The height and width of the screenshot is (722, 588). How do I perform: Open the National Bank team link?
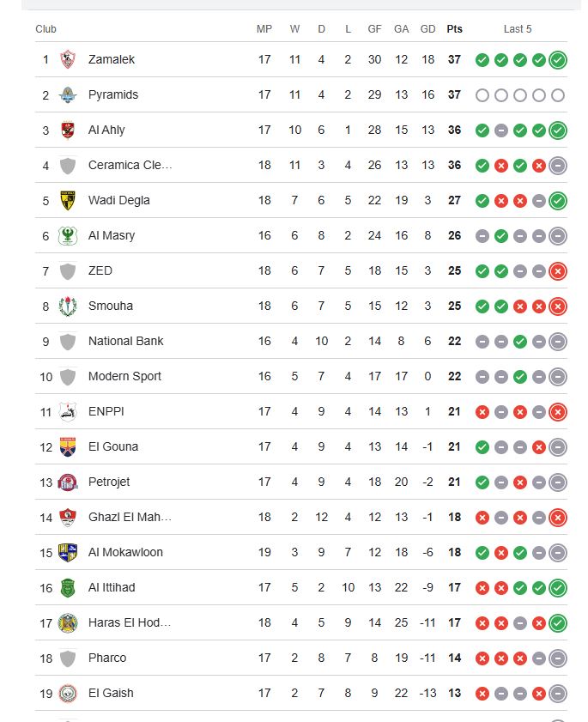coord(125,342)
